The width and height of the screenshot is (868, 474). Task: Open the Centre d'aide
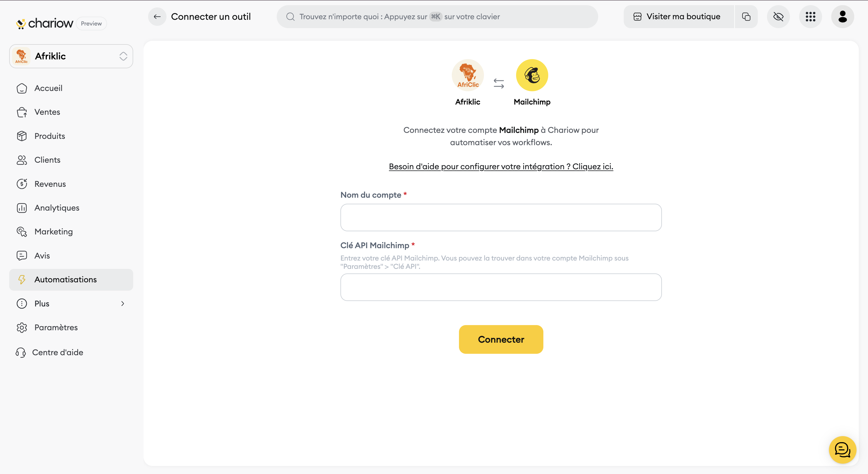tap(57, 352)
